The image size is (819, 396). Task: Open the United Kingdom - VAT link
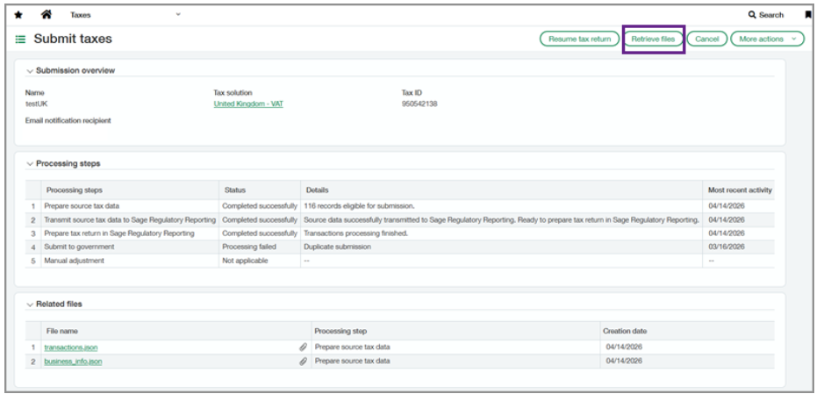point(249,104)
